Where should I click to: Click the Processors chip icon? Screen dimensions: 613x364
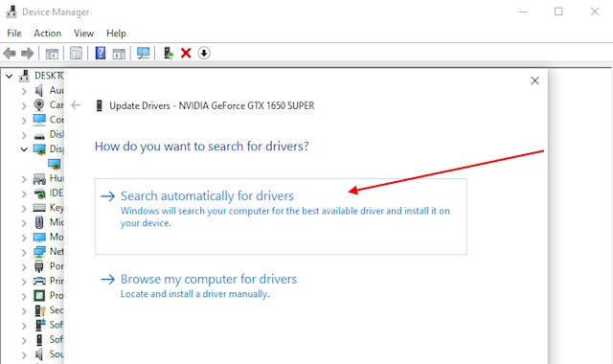(x=39, y=296)
